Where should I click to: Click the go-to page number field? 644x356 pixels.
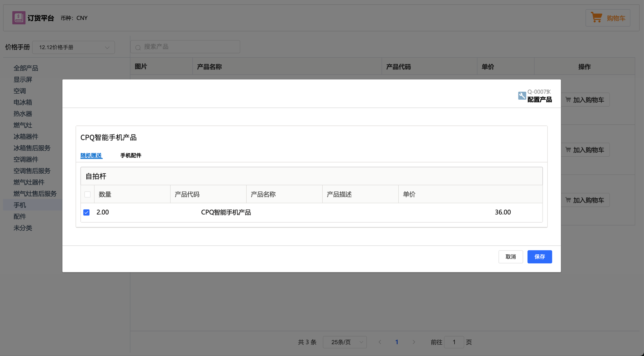tap(454, 342)
